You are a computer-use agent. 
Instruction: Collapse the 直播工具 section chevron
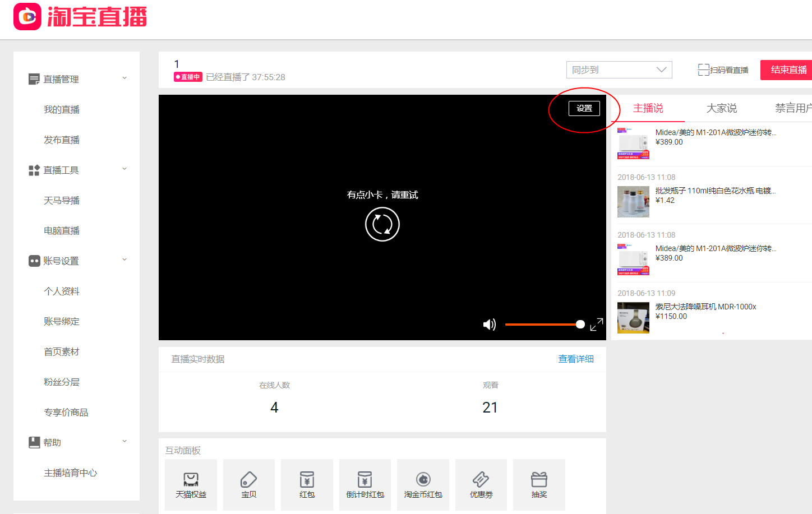click(124, 169)
